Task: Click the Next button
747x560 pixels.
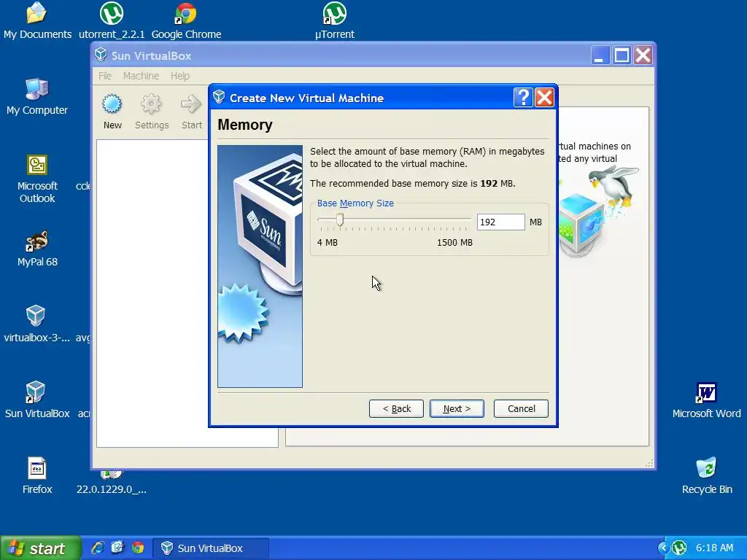Action: (457, 408)
